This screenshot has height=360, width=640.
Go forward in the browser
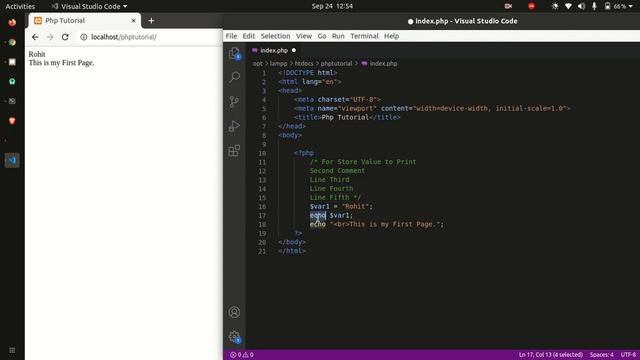50,37
